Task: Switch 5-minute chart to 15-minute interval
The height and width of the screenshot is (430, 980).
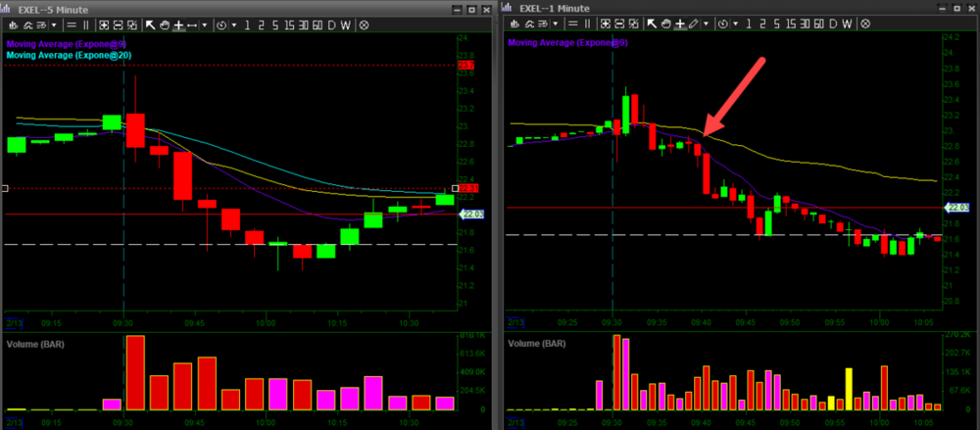Action: (290, 24)
